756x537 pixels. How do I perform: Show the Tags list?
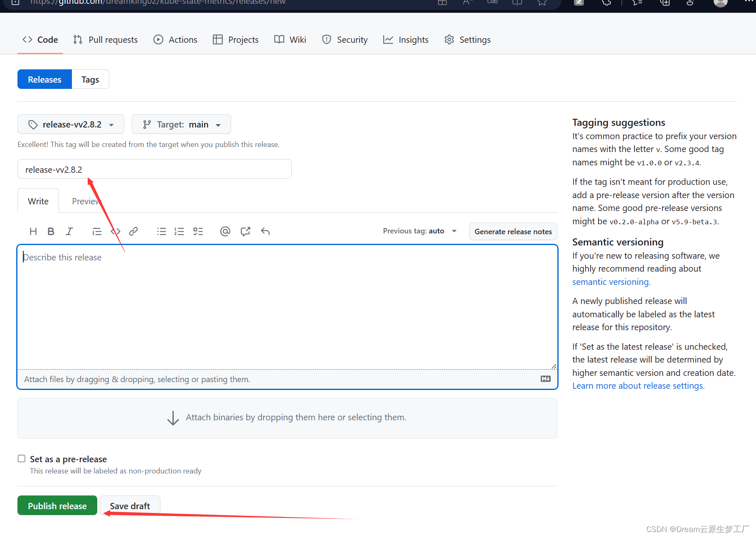pyautogui.click(x=90, y=79)
